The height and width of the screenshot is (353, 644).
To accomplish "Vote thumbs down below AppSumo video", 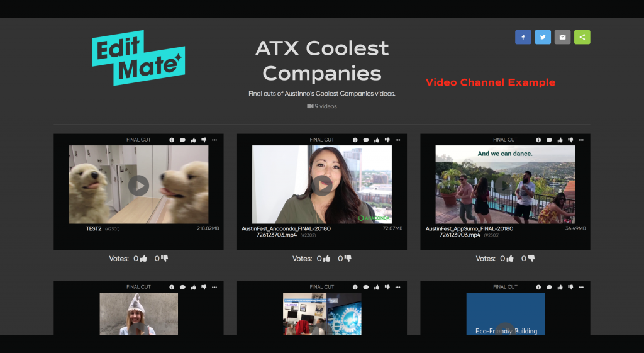I will 531,258.
